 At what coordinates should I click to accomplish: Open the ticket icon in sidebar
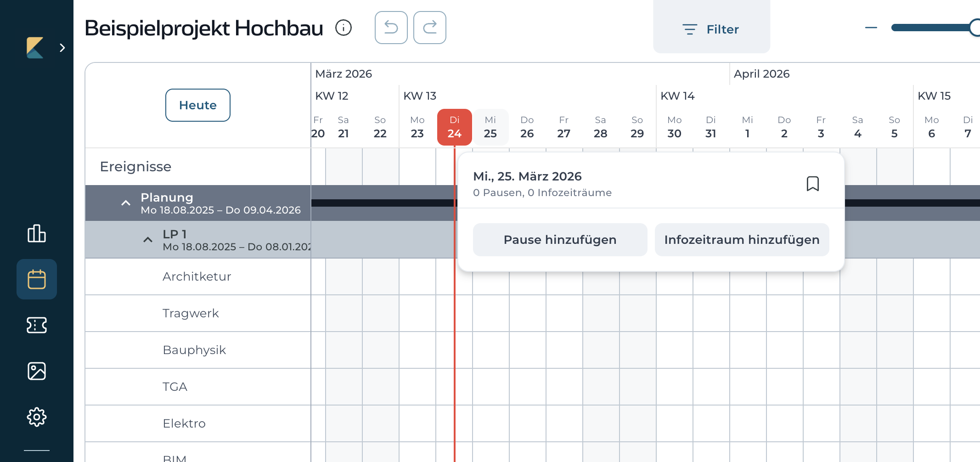37,325
